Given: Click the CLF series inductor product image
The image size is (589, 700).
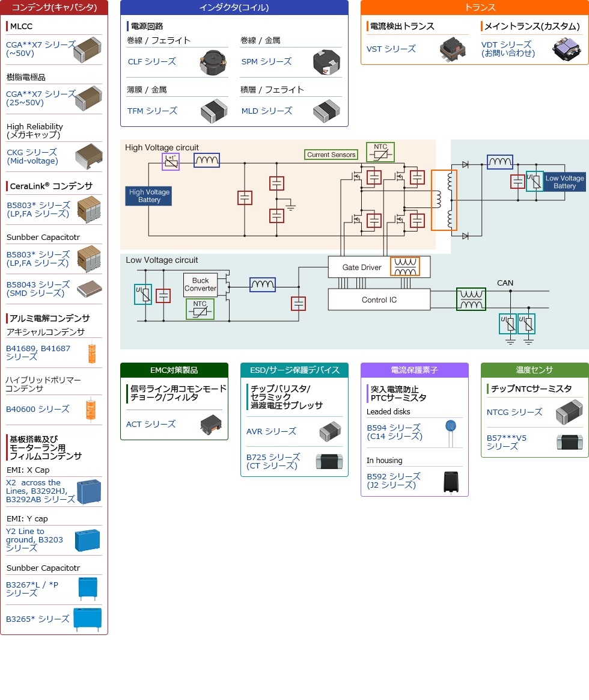Looking at the screenshot, I should 215,63.
